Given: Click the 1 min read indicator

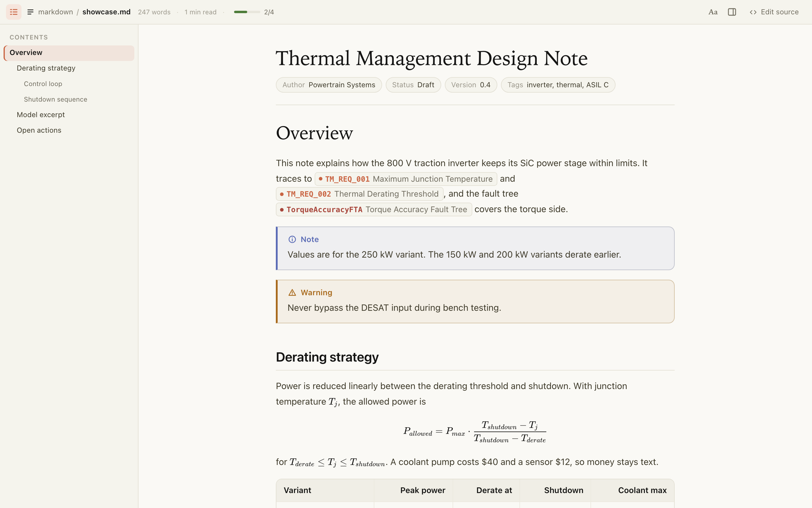Looking at the screenshot, I should pyautogui.click(x=200, y=12).
